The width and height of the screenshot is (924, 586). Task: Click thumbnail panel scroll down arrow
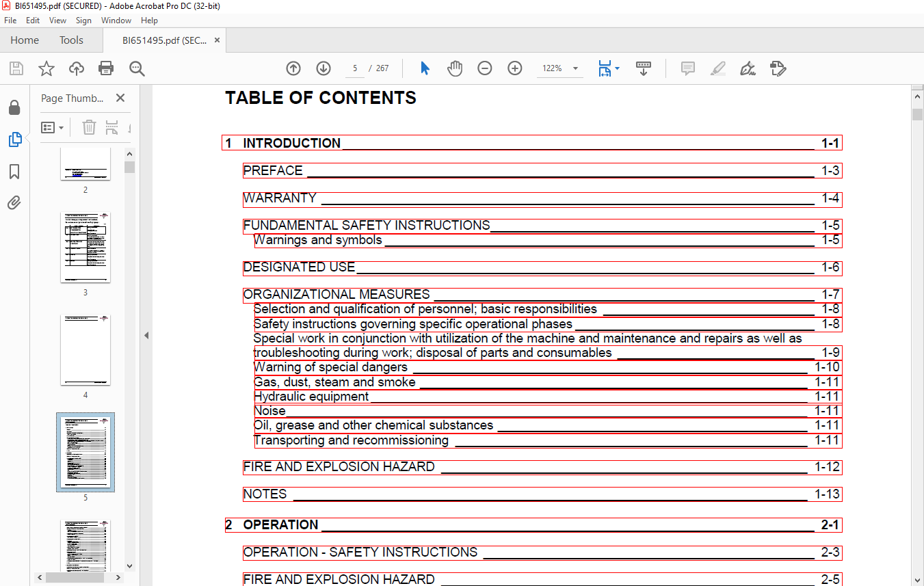[130, 566]
